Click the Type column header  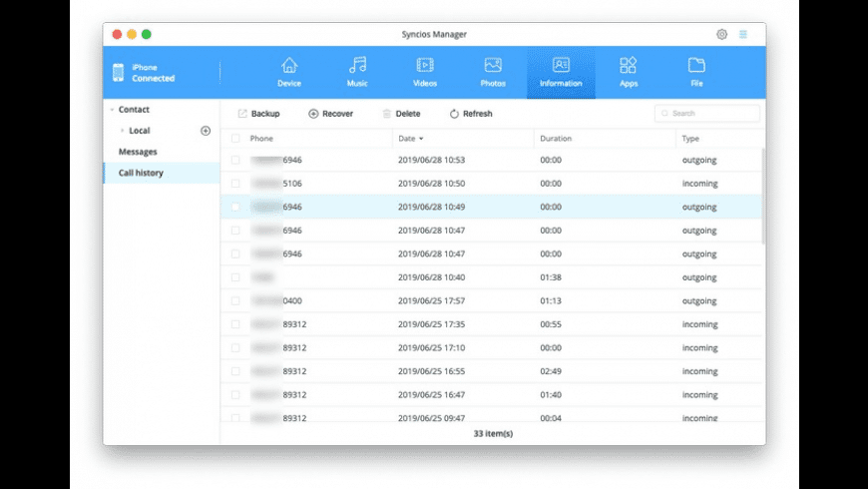(690, 139)
